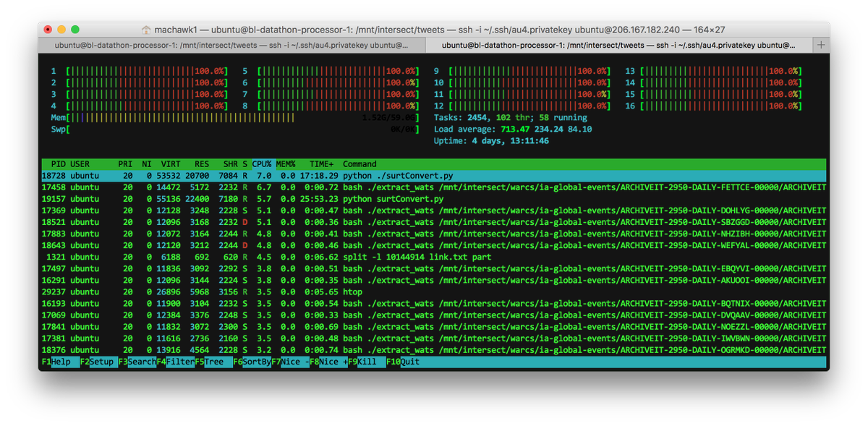Viewport: 868px width, 426px height.
Task: Select the highlighted surtConvert.py process row
Action: click(x=289, y=175)
